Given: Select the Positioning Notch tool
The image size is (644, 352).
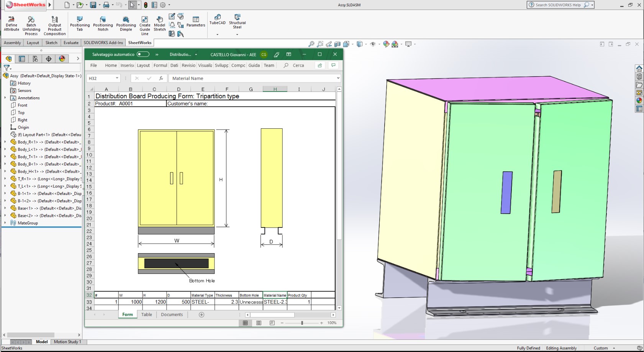Looking at the screenshot, I should point(103,23).
